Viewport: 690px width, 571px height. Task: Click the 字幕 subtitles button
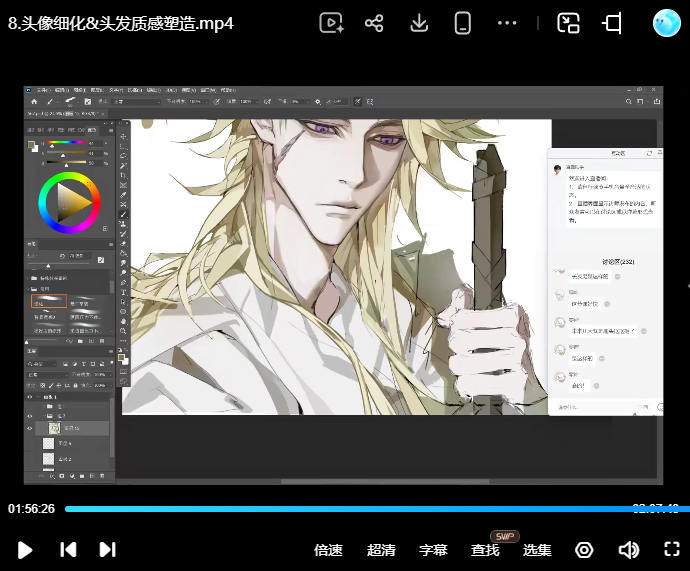[433, 550]
